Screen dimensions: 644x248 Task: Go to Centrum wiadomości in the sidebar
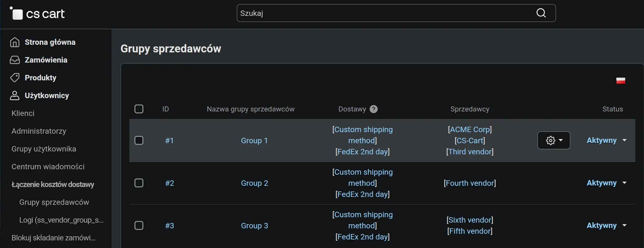(x=48, y=167)
